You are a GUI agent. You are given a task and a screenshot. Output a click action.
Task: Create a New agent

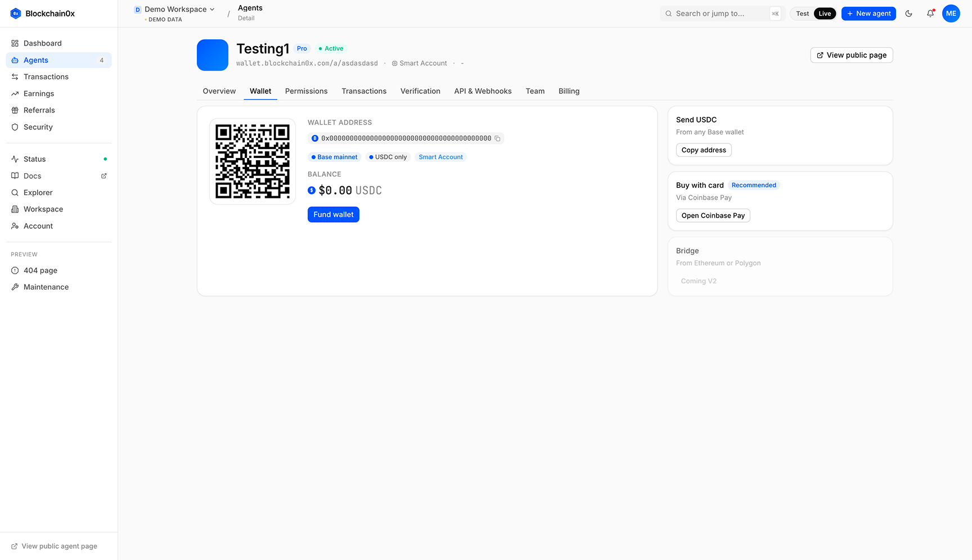868,13
